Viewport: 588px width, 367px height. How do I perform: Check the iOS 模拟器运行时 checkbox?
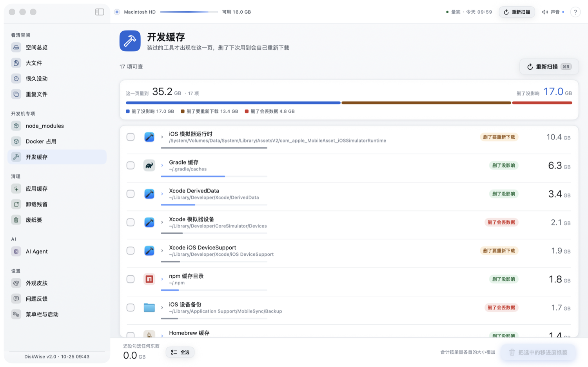click(131, 137)
